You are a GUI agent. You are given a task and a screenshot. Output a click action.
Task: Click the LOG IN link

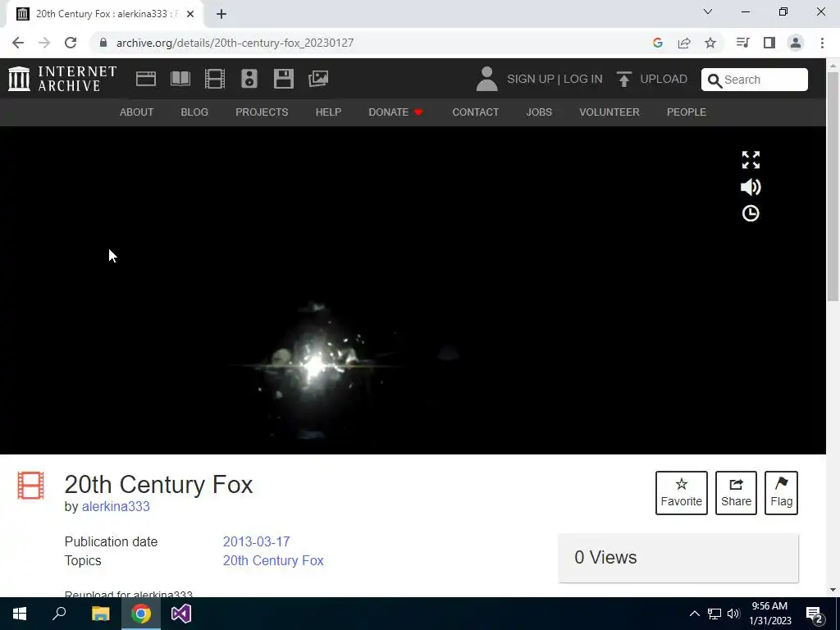coord(583,79)
